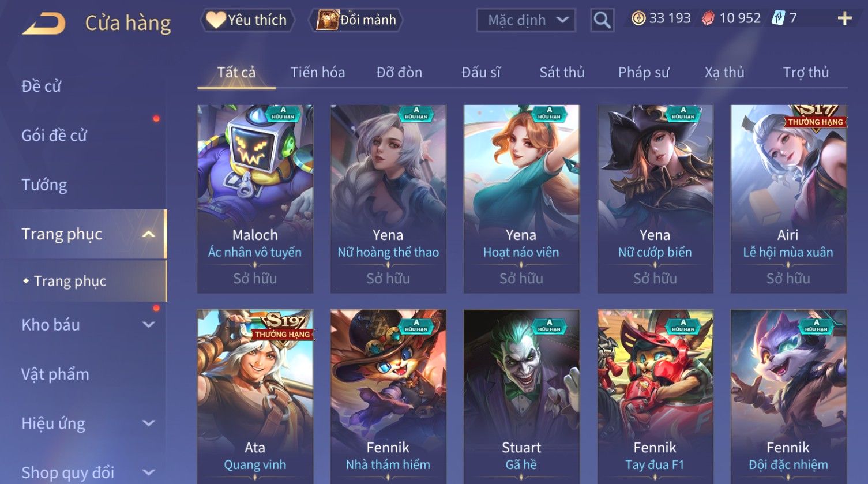
Task: Switch to the Sát thủ tab
Action: (x=562, y=72)
